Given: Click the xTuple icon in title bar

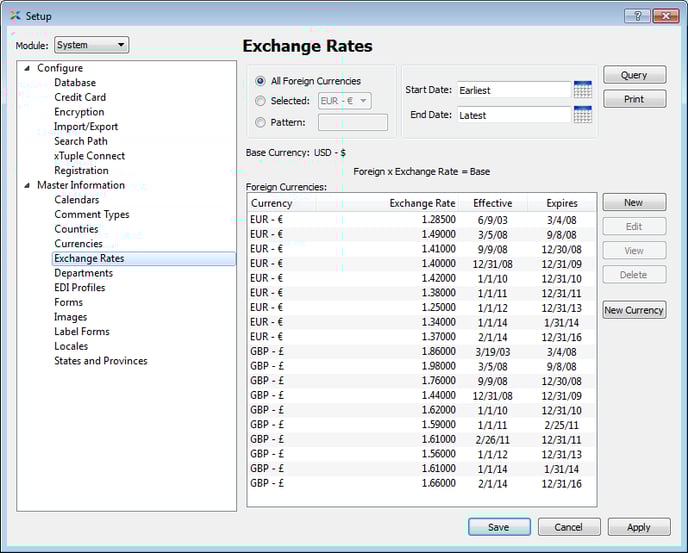Looking at the screenshot, I should click(x=14, y=16).
